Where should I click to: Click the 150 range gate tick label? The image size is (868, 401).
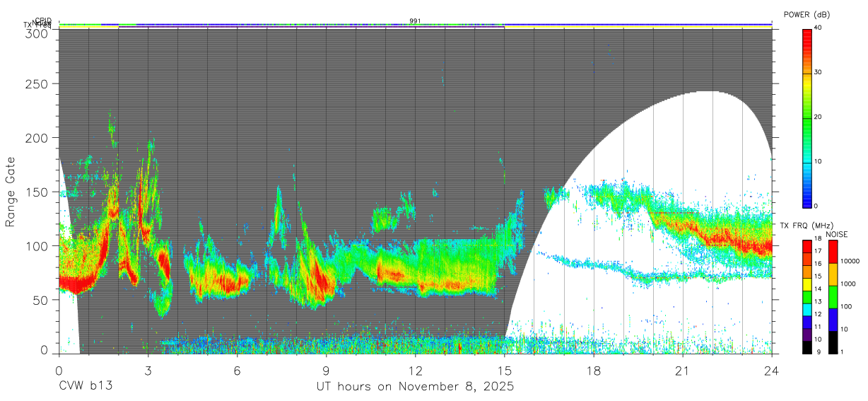pos(37,192)
